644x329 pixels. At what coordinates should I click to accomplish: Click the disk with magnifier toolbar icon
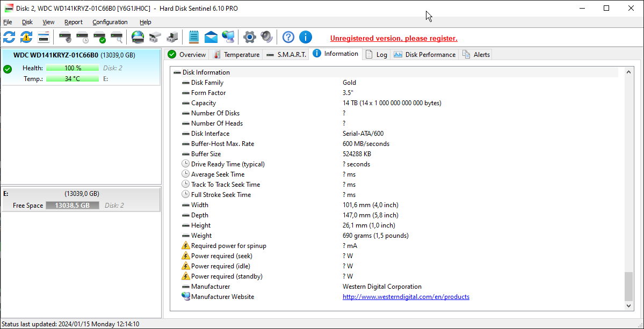tap(117, 38)
